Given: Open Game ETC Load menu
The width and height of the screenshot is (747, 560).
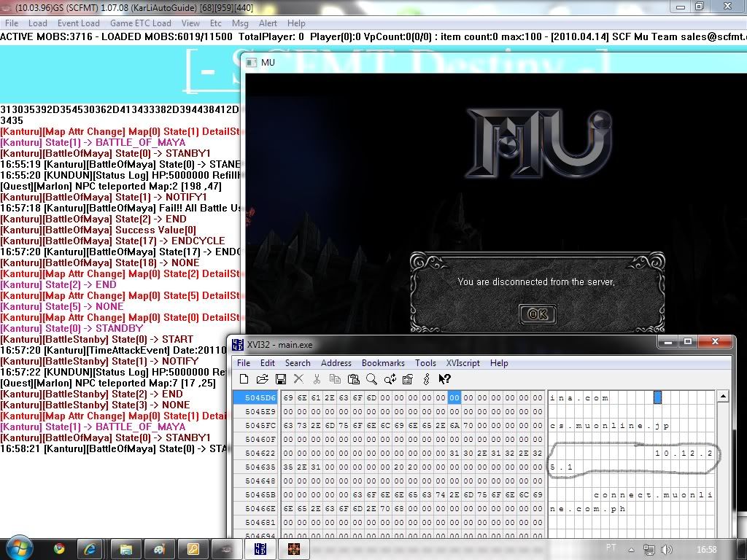Looking at the screenshot, I should coord(141,23).
